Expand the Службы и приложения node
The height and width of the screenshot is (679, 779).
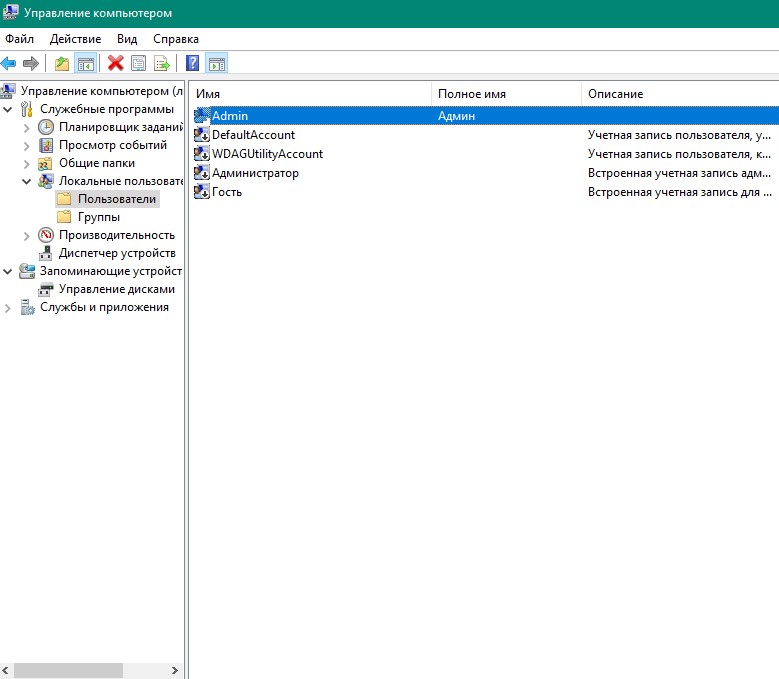8,307
